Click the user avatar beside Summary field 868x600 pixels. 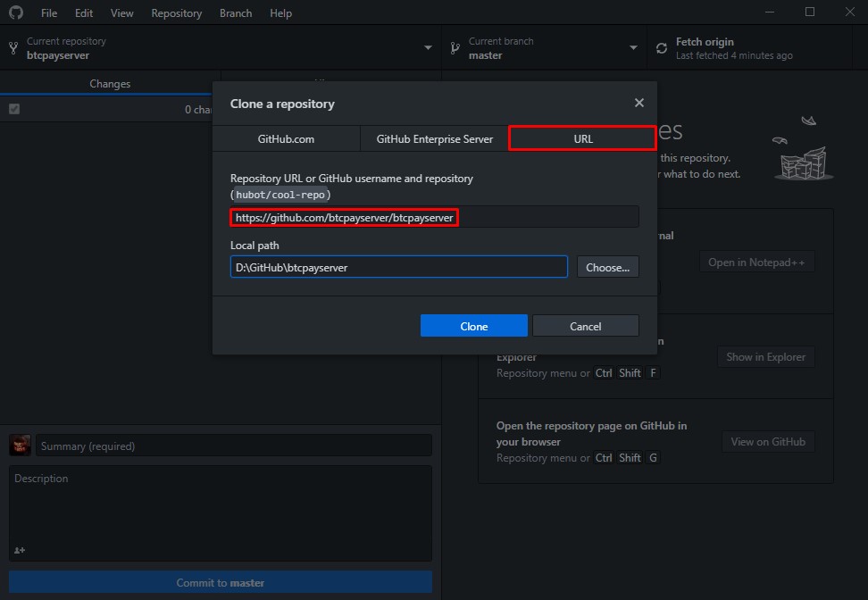(x=20, y=446)
